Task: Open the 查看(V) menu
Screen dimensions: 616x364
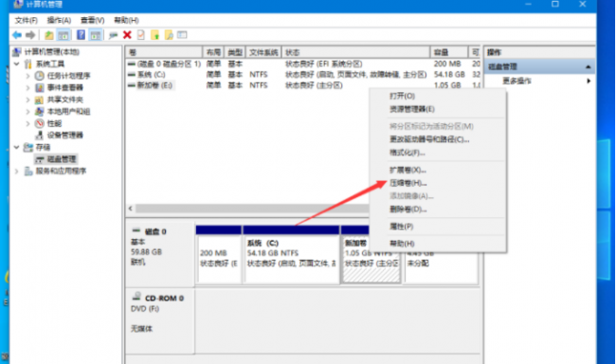Action: click(92, 20)
